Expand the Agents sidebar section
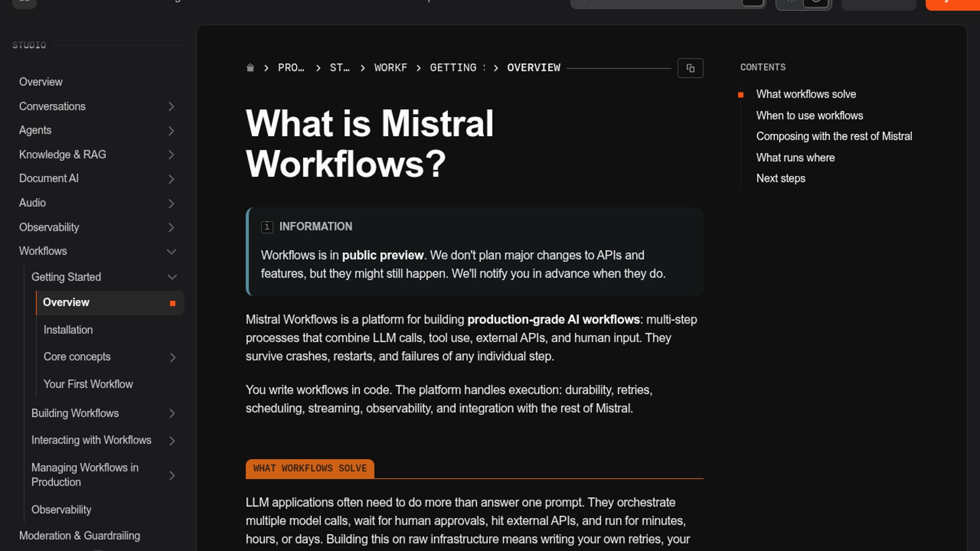980x551 pixels. tap(171, 131)
